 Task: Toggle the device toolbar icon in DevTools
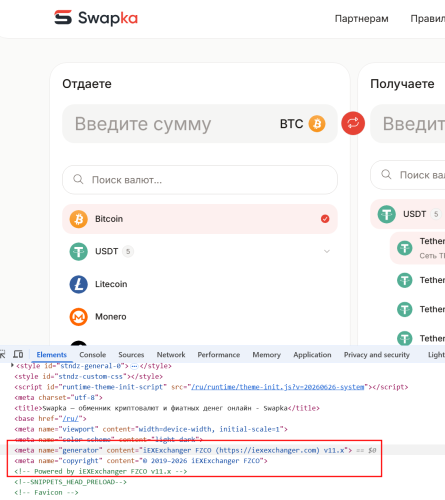click(x=18, y=354)
